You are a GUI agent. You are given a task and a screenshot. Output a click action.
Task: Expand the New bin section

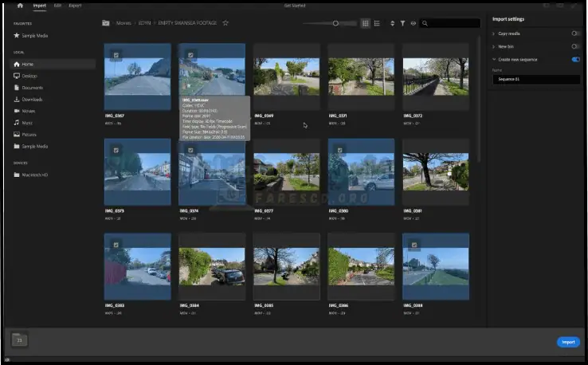tap(493, 46)
